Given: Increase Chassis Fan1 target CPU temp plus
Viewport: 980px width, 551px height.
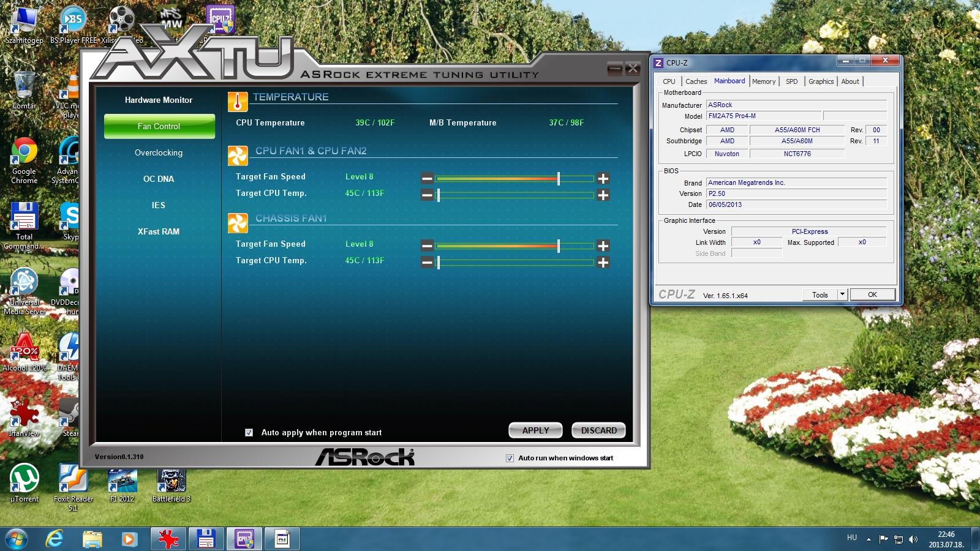Looking at the screenshot, I should point(603,263).
